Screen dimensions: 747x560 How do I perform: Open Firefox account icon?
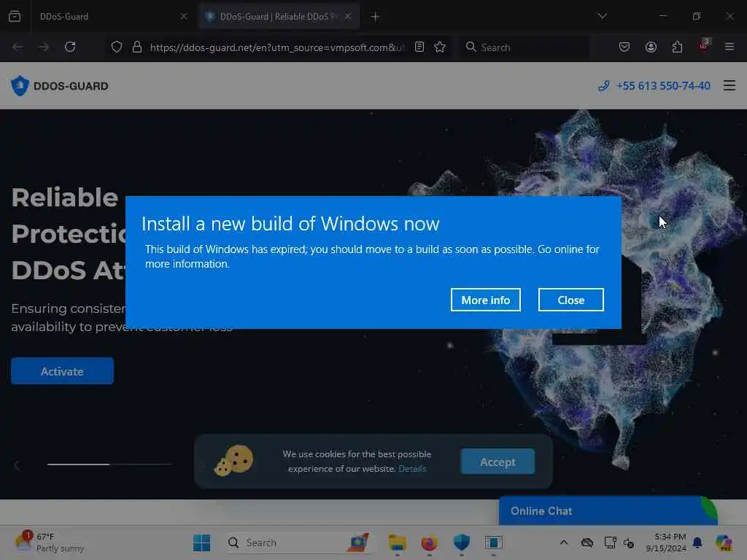tap(651, 47)
